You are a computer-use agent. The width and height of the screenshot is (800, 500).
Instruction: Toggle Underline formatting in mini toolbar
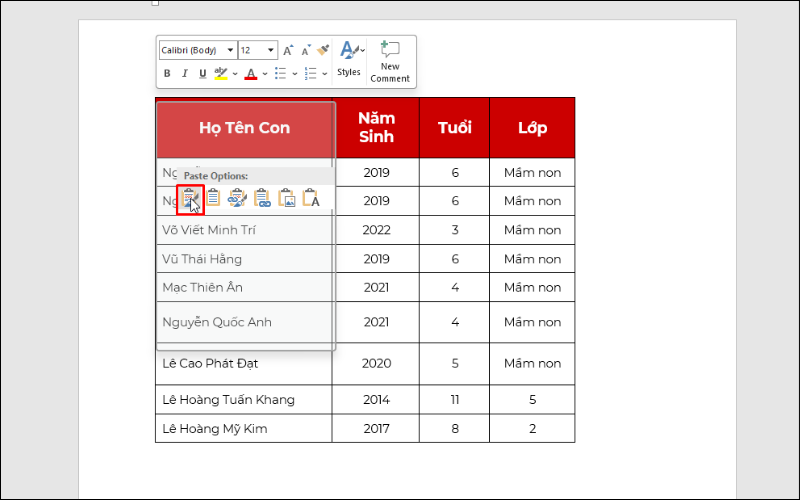[202, 74]
